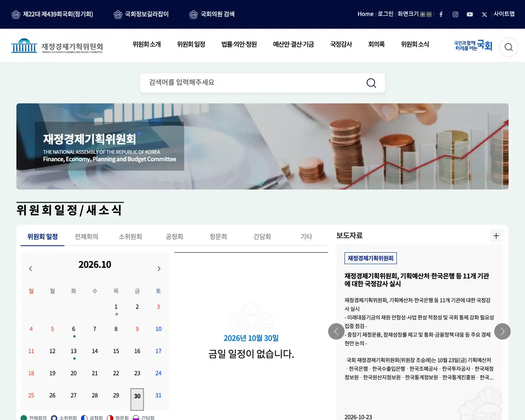525x420 pixels.
Task: Click emblem icon beside 국회정보길라잡이
Action: pyautogui.click(x=118, y=15)
